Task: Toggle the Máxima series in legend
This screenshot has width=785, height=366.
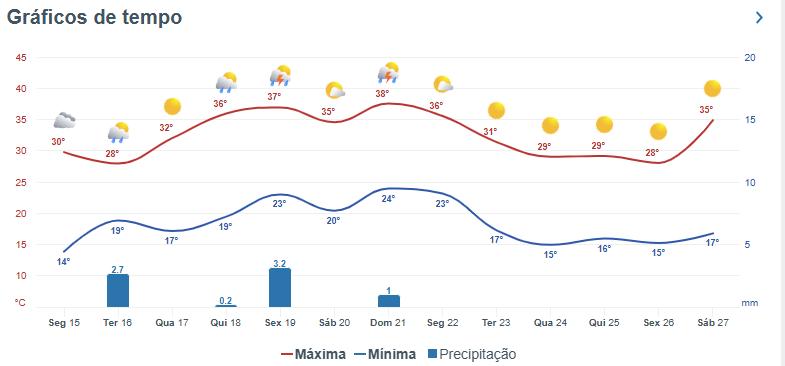Action: pos(313,354)
